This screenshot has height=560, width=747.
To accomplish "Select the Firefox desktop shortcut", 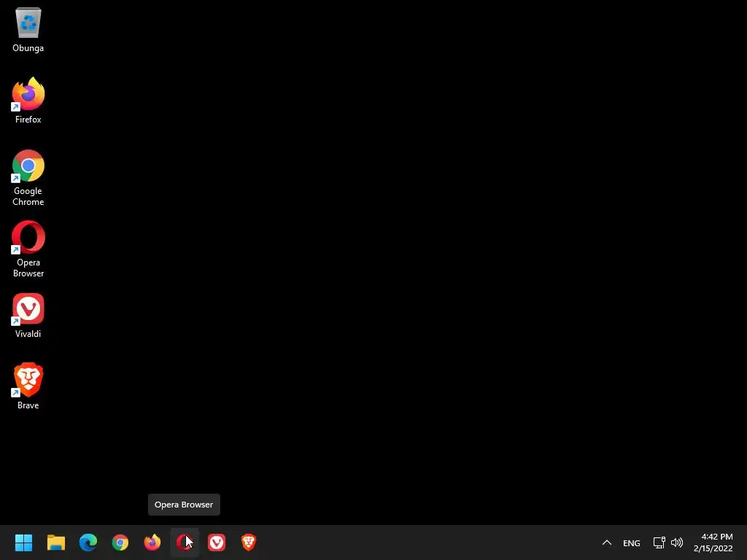I will pos(28,101).
